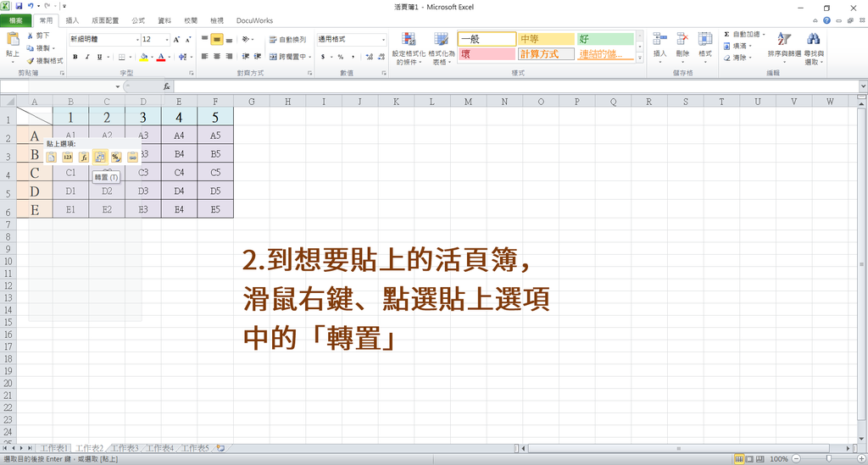Switch to the 公式 Formulas tab
The image size is (868, 465).
(138, 20)
